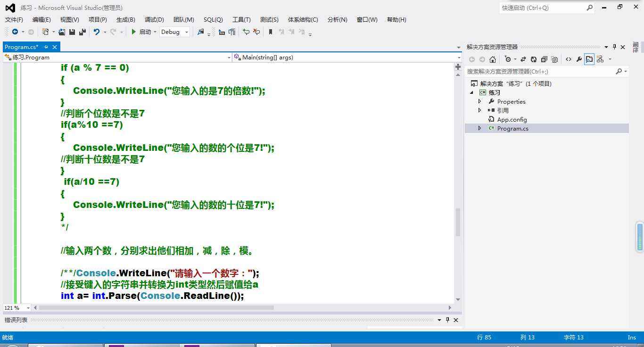
Task: Click Sync with Active Document icon
Action: click(x=523, y=59)
